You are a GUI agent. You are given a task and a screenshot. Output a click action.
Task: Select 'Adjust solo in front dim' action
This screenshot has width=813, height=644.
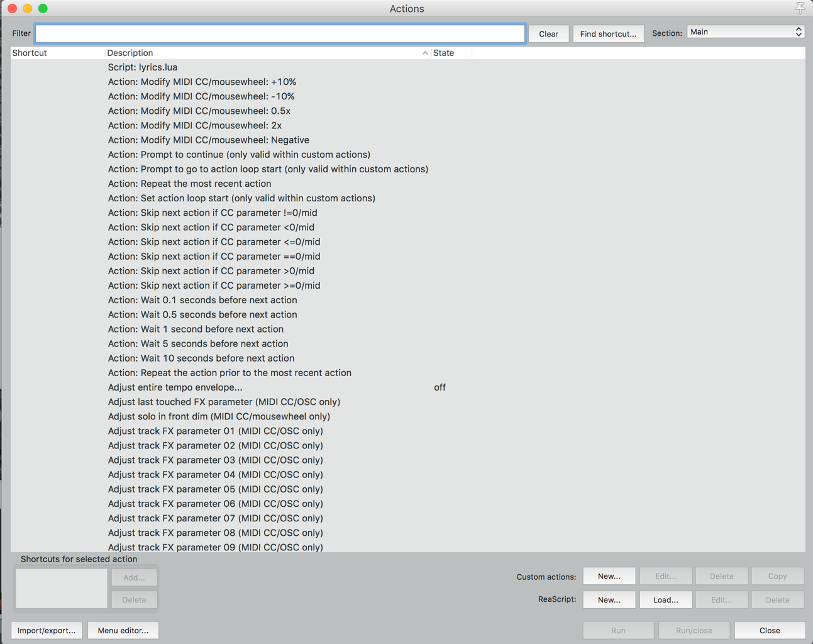tap(407, 416)
